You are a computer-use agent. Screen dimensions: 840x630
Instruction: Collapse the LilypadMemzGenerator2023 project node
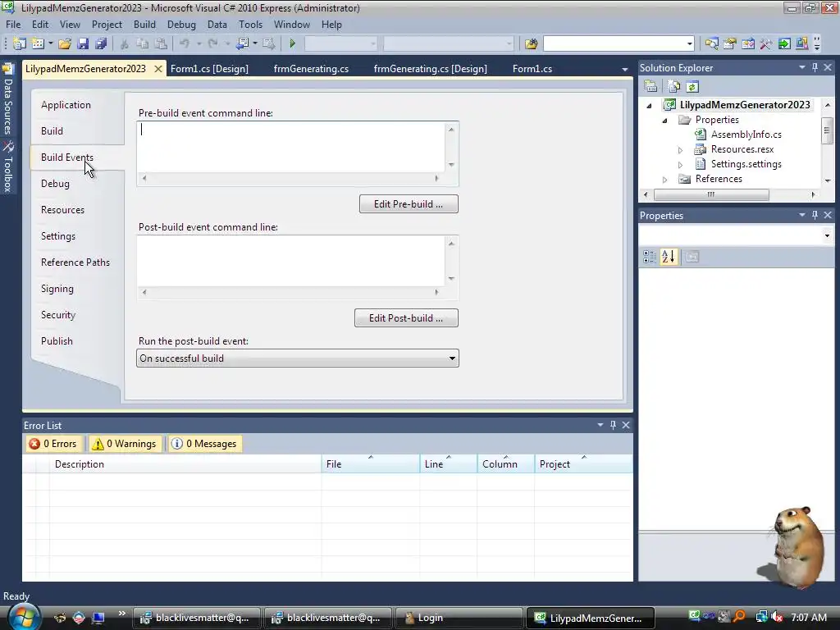pos(650,106)
